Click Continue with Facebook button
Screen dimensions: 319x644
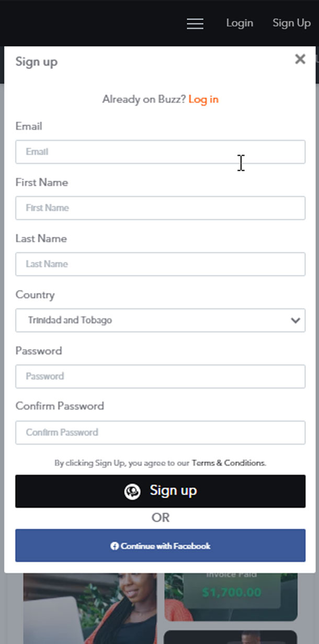pyautogui.click(x=160, y=546)
